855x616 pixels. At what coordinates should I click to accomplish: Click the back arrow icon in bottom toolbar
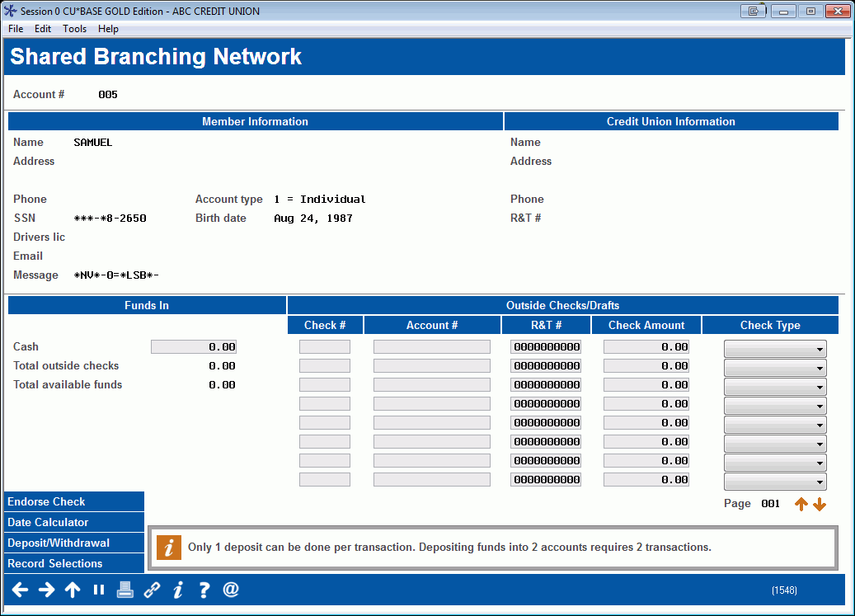click(20, 590)
